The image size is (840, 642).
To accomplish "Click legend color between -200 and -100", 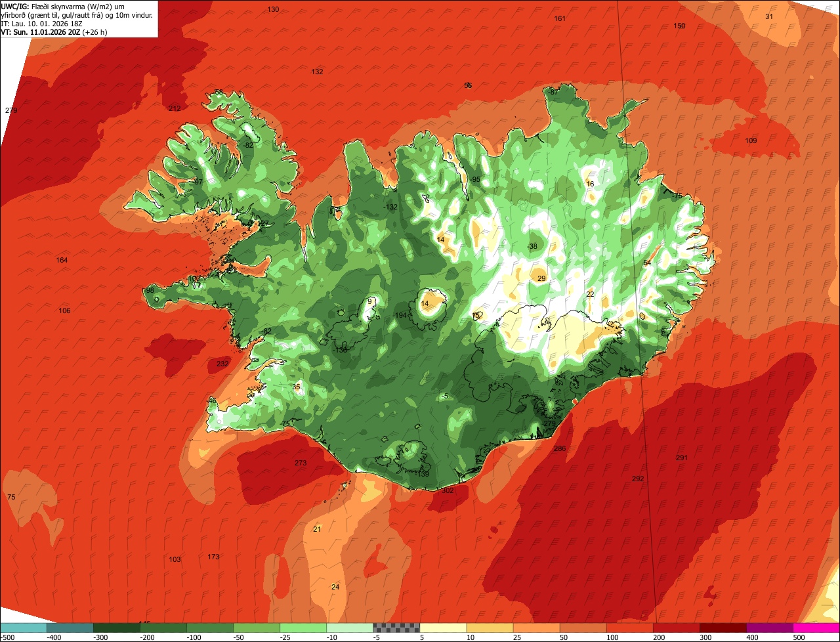I will click(163, 628).
